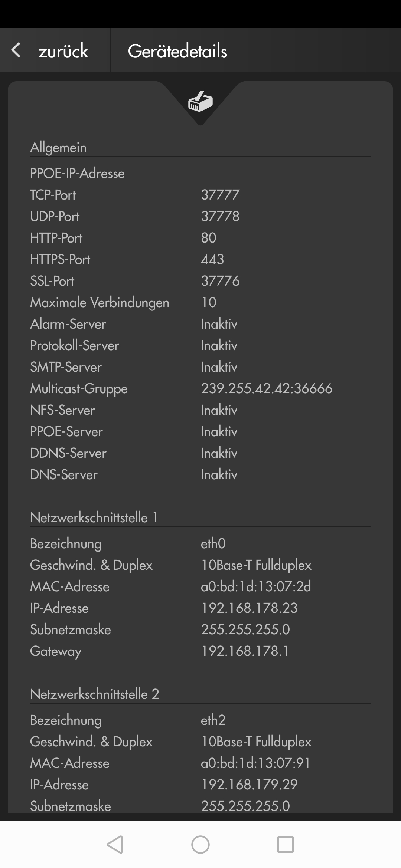Tap the TCP-Port value 37777

click(x=220, y=195)
